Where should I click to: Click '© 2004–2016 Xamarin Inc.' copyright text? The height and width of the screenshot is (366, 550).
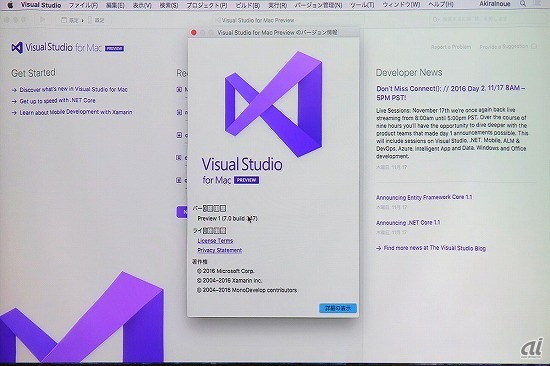pos(229,280)
